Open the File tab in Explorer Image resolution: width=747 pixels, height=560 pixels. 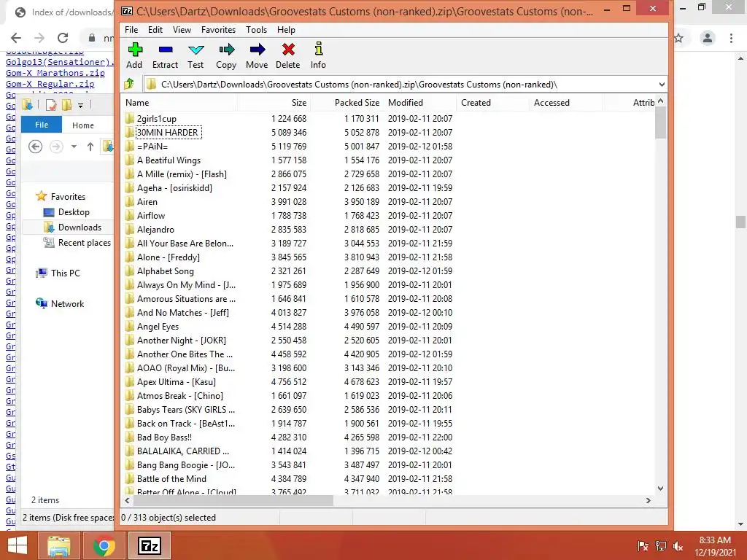click(x=42, y=125)
